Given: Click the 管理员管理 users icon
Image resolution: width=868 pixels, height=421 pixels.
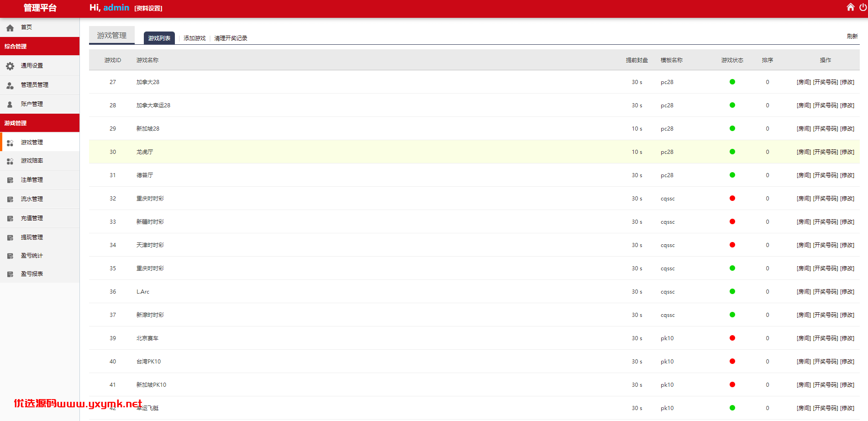Looking at the screenshot, I should tap(10, 85).
